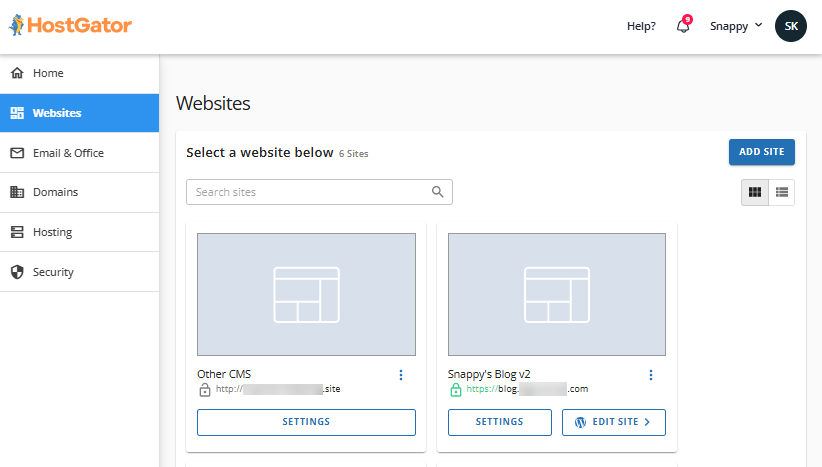Go to Security section

click(x=79, y=272)
